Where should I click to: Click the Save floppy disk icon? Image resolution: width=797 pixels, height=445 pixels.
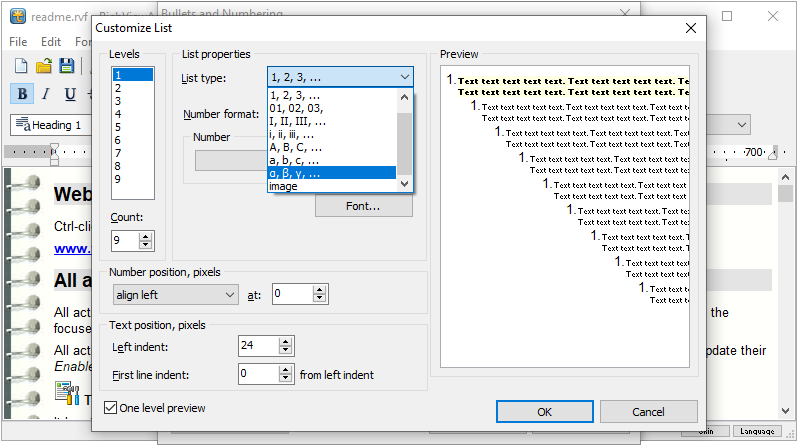(67, 67)
